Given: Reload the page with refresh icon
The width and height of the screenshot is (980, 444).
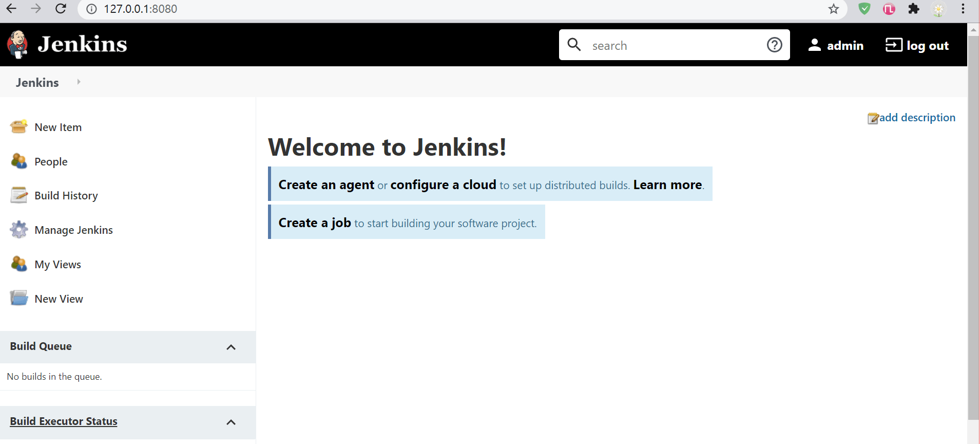Looking at the screenshot, I should (x=61, y=9).
